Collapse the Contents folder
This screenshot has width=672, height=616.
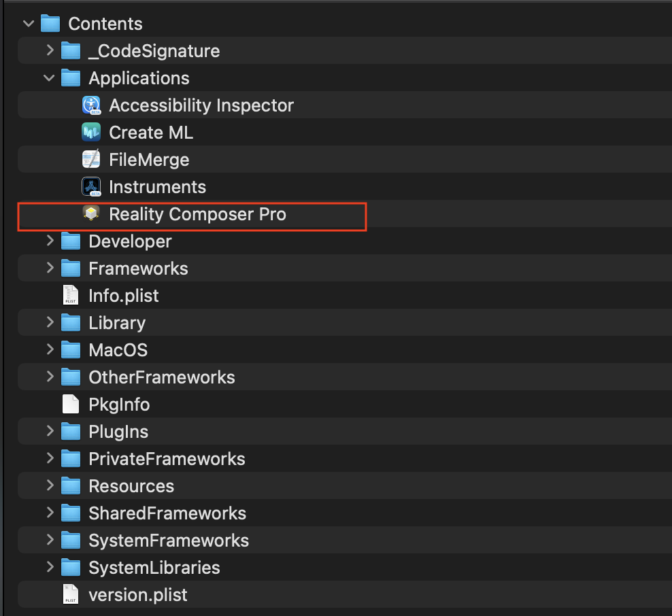[x=28, y=23]
